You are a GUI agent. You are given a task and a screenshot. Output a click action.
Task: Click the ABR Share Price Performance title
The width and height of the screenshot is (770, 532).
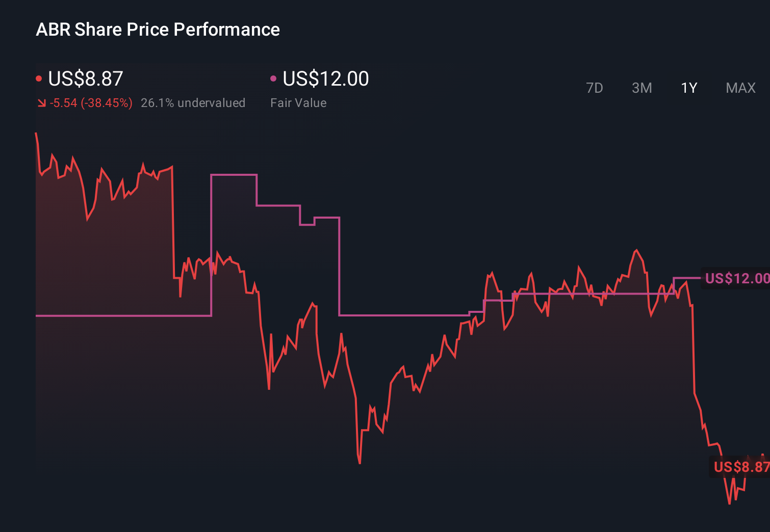pos(158,30)
